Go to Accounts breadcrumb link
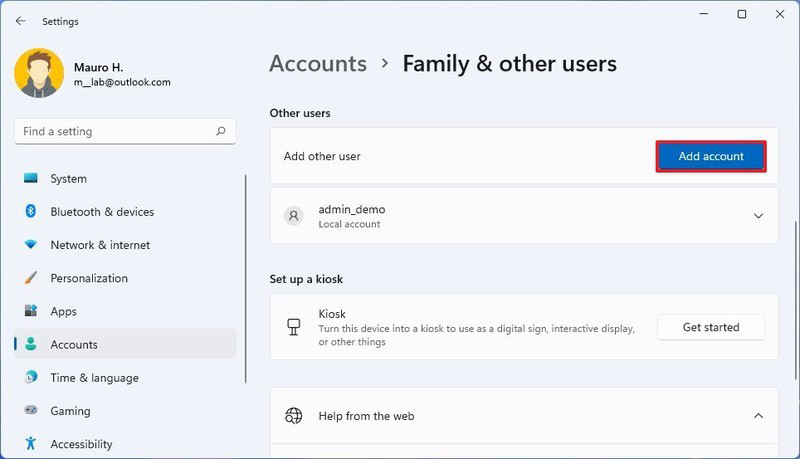 point(318,64)
